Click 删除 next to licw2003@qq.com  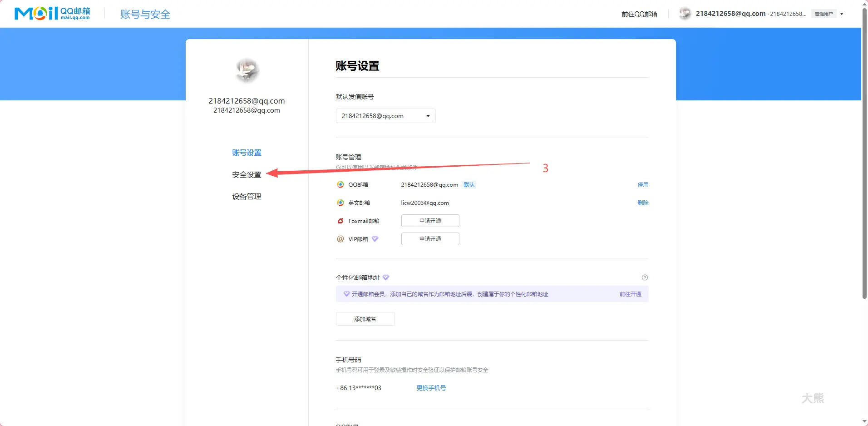pyautogui.click(x=643, y=203)
